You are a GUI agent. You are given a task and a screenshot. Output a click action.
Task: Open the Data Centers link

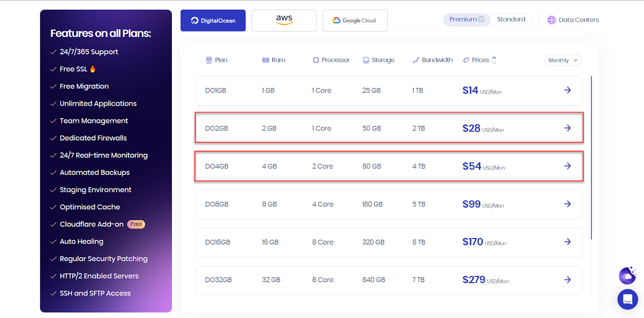(578, 20)
